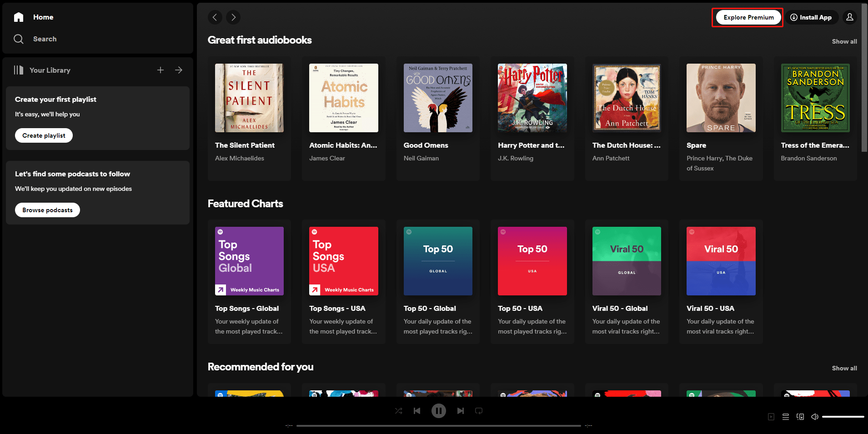
Task: Click 'Viral 50 - Global' title
Action: (620, 308)
